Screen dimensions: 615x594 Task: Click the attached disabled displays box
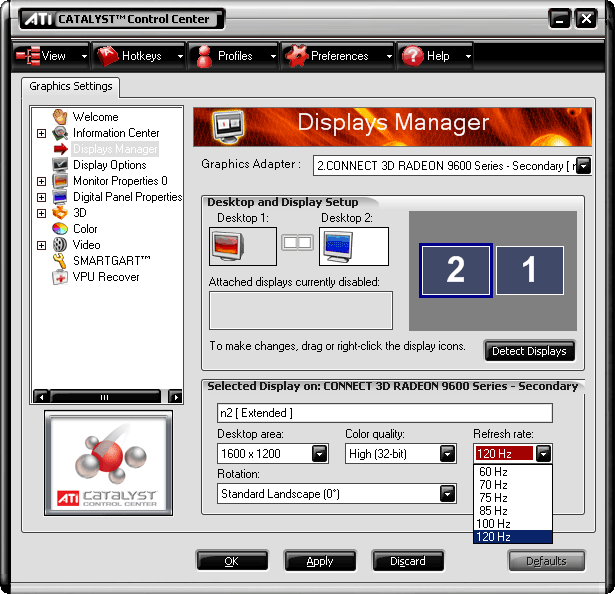click(301, 310)
